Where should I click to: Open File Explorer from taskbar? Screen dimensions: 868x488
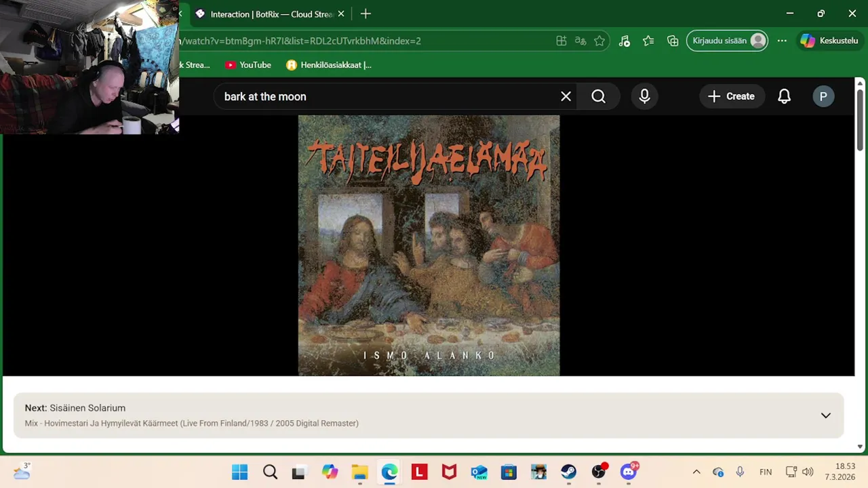coord(359,472)
